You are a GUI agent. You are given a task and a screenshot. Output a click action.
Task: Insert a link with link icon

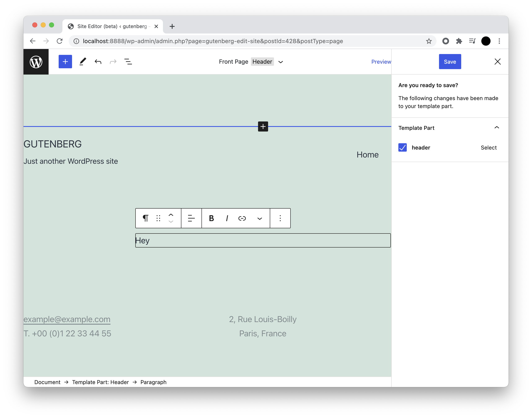point(242,218)
